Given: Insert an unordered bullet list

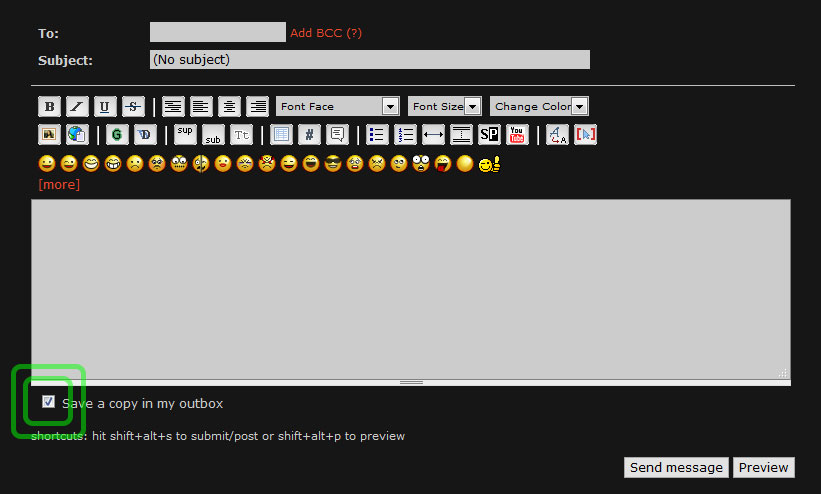Looking at the screenshot, I should [377, 135].
